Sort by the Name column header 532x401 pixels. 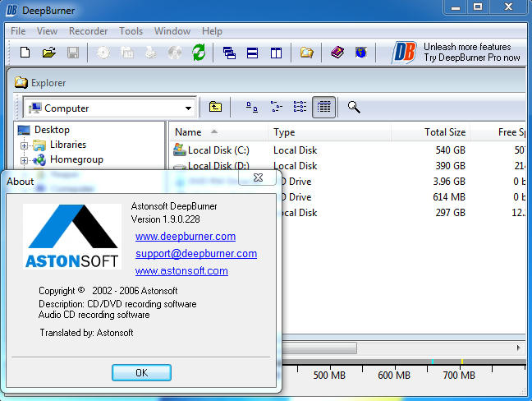click(x=218, y=132)
